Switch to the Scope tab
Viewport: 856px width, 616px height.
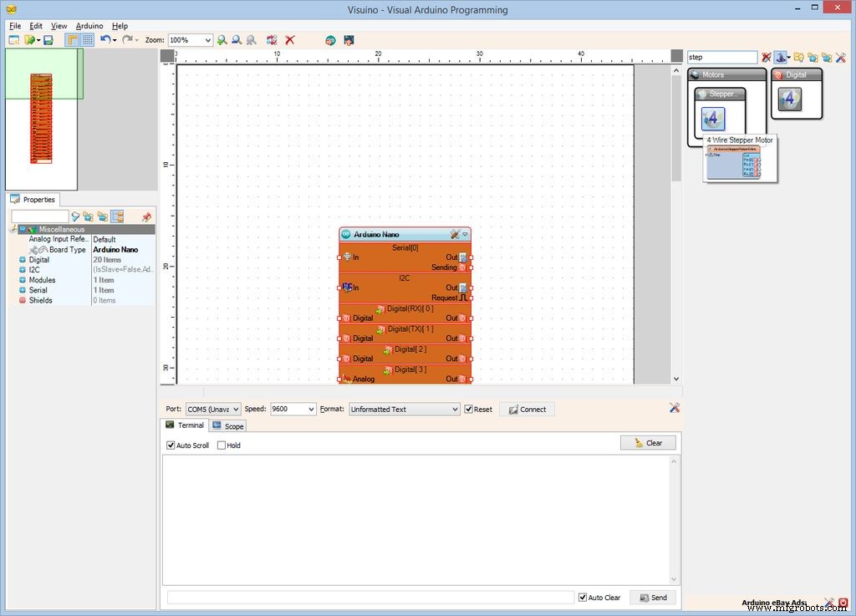[x=228, y=426]
